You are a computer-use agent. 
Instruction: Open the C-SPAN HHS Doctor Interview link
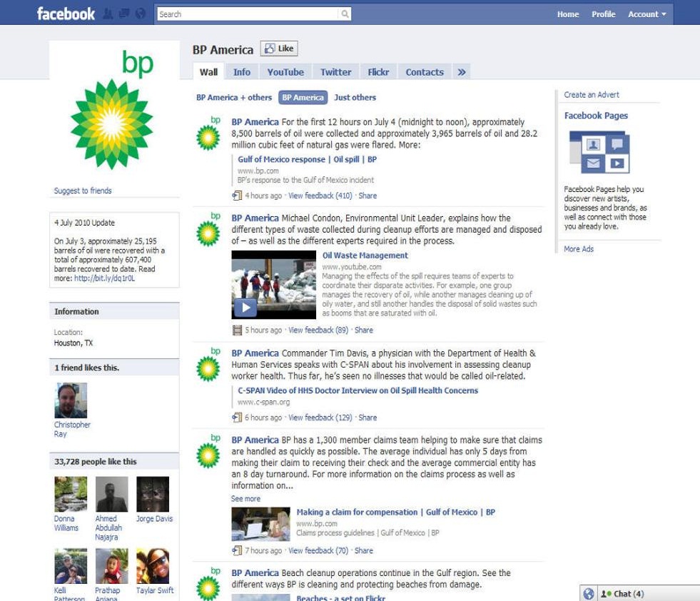357,390
